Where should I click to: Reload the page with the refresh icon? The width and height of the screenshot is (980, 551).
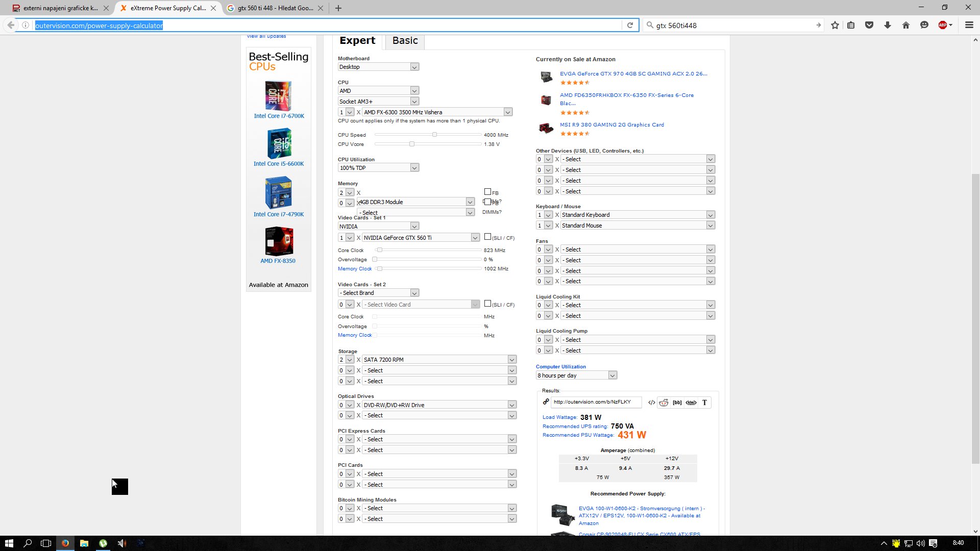click(630, 25)
